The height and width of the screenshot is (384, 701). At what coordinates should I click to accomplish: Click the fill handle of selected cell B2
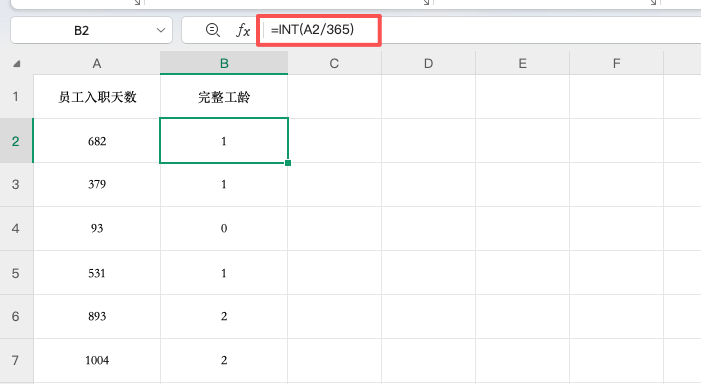tap(288, 163)
